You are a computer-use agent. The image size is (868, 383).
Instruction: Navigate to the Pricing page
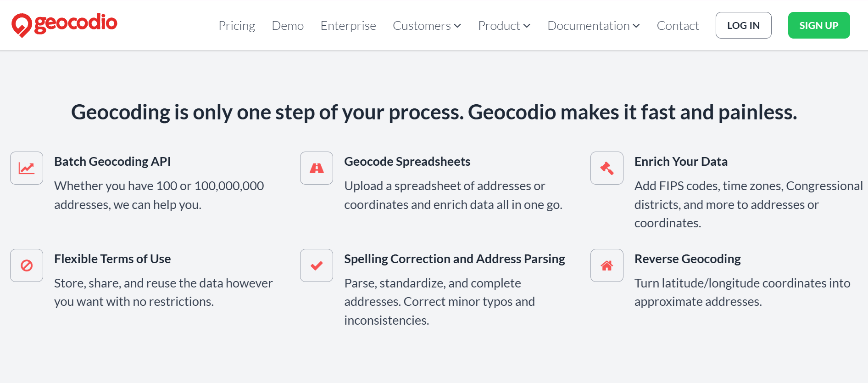[237, 26]
